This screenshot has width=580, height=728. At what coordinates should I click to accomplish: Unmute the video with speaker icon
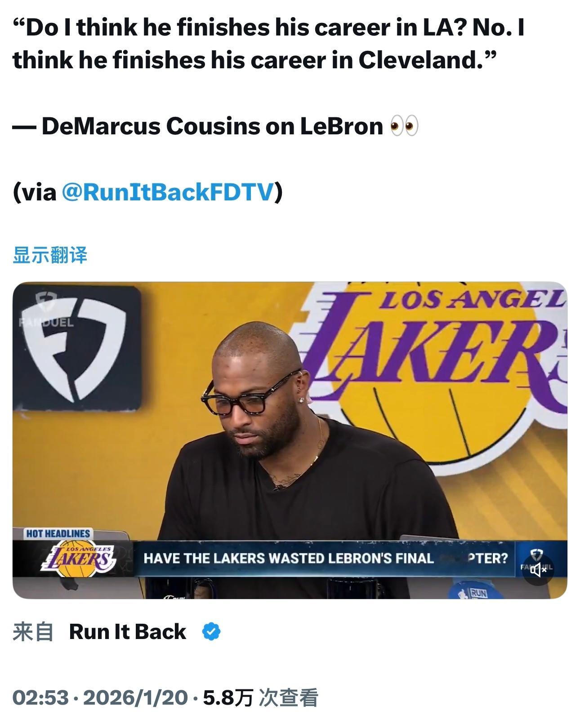pyautogui.click(x=538, y=570)
